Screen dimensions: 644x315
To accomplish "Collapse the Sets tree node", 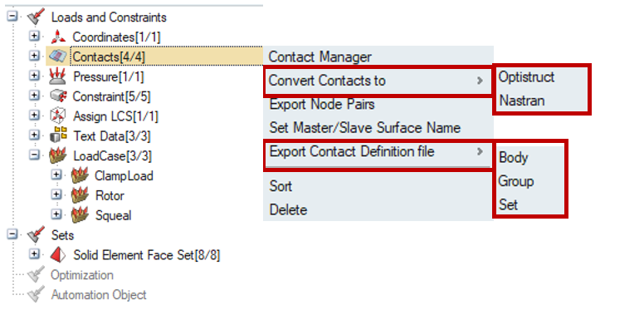I will tap(13, 234).
